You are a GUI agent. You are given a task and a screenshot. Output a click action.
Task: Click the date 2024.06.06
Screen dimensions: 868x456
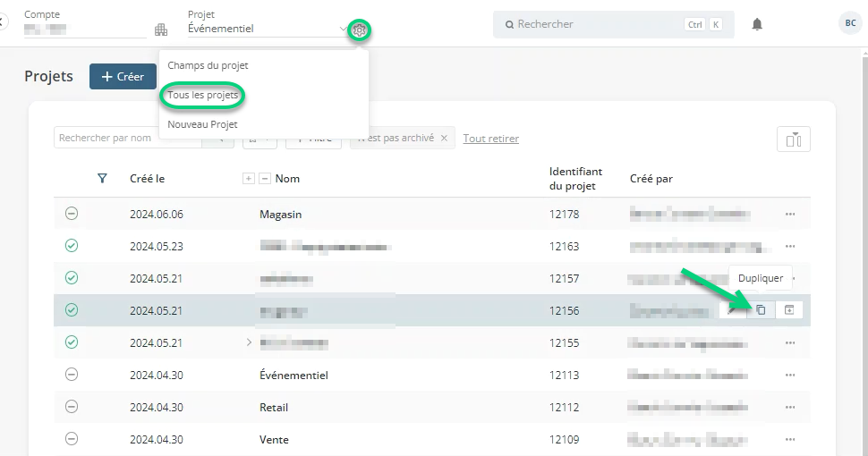(157, 215)
